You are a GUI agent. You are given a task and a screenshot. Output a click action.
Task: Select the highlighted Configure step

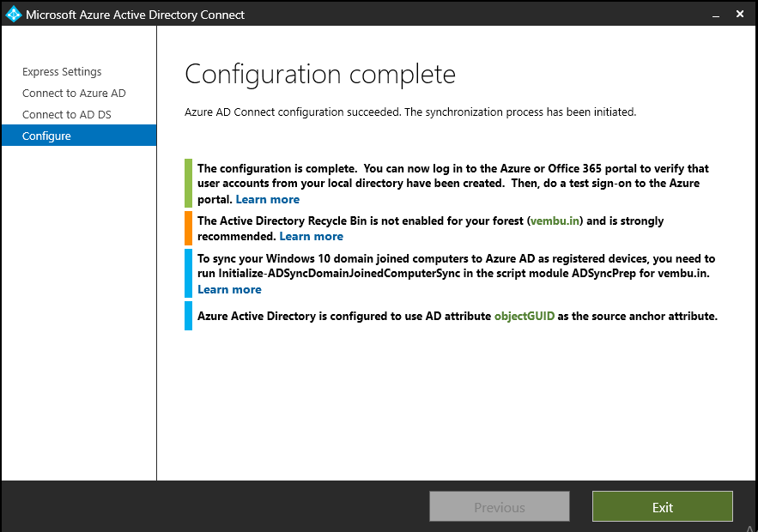point(46,136)
